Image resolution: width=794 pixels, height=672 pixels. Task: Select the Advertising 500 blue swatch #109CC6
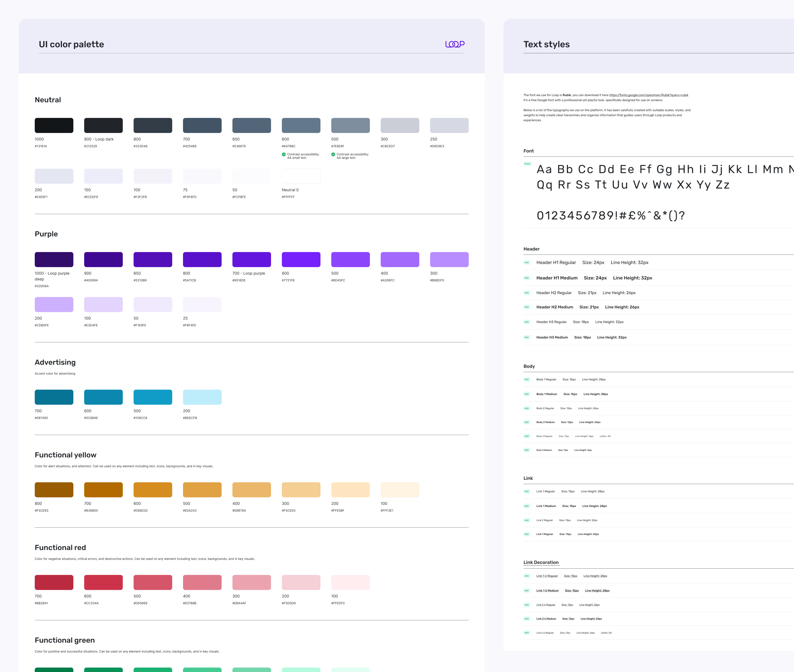point(152,397)
